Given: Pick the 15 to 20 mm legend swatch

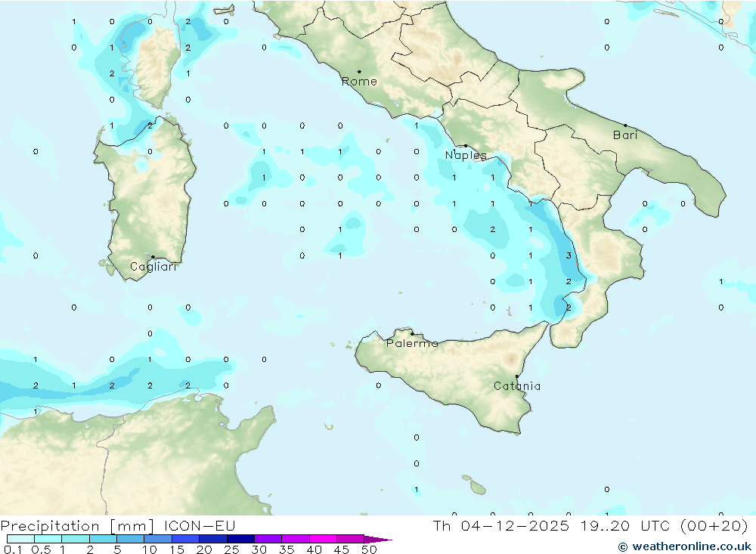Looking at the screenshot, I should click(186, 539).
